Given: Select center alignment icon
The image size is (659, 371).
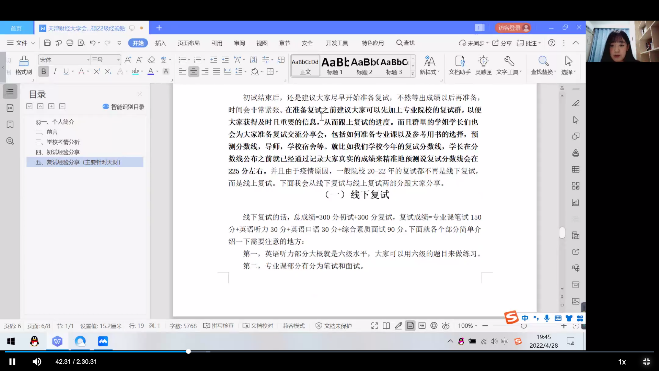Looking at the screenshot, I should 193,71.
